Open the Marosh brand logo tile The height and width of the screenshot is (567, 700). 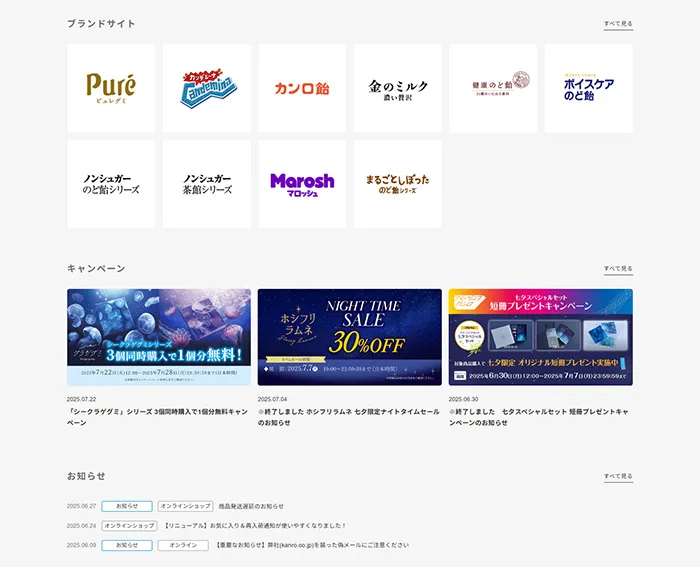[x=302, y=184]
